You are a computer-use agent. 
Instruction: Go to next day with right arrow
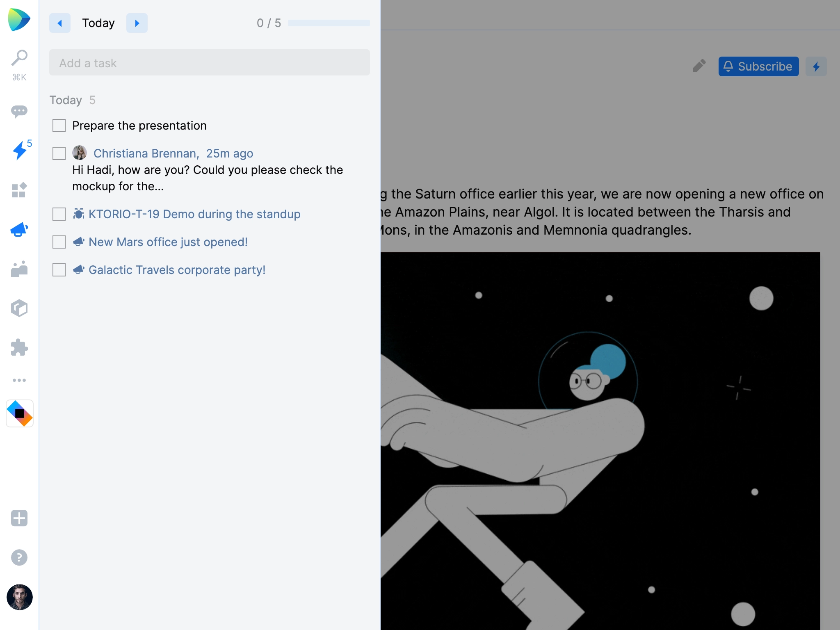[x=137, y=23]
